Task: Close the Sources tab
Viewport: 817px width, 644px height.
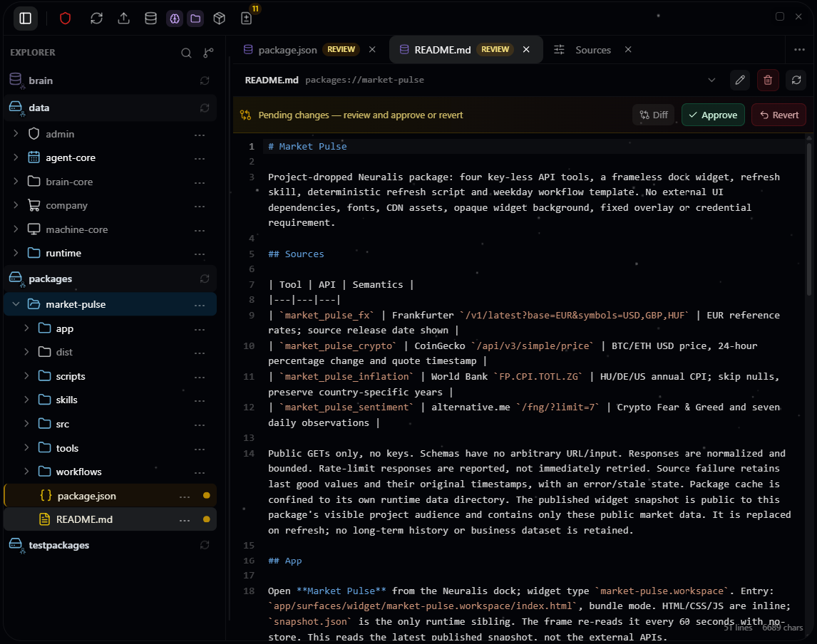Action: [628, 49]
